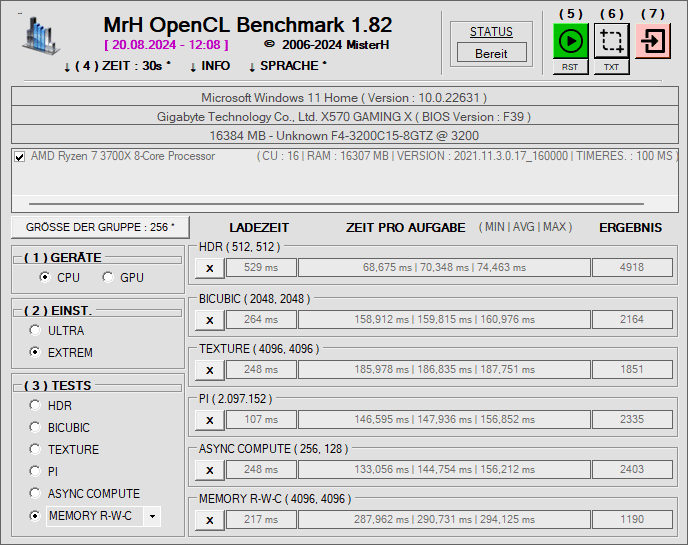The image size is (688, 545).
Task: Click the Microsoft Windows 11 Home info row
Action: [344, 97]
